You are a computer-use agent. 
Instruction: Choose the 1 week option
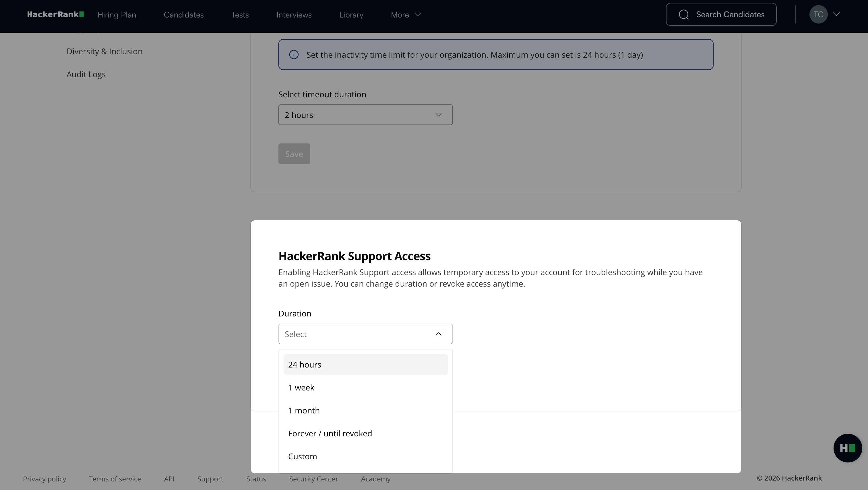tap(366, 387)
